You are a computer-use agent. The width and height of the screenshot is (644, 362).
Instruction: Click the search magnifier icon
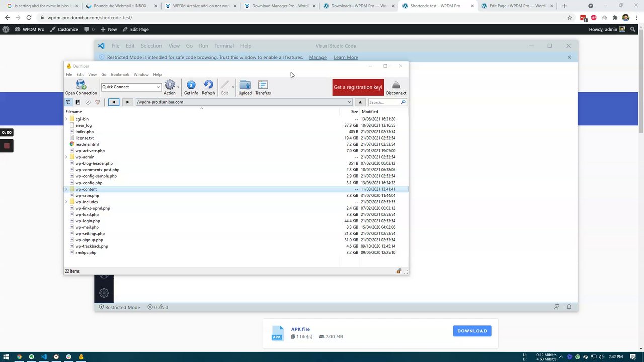[403, 102]
